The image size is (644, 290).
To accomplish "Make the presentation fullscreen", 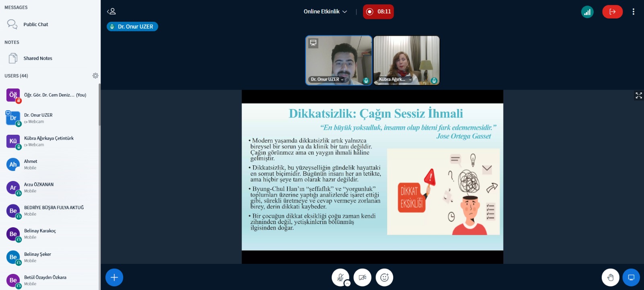I will click(638, 95).
